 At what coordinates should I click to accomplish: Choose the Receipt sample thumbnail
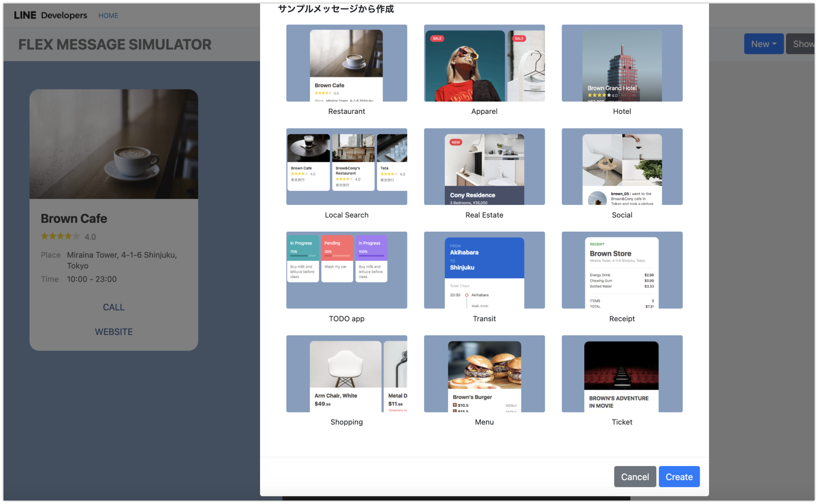(x=622, y=270)
